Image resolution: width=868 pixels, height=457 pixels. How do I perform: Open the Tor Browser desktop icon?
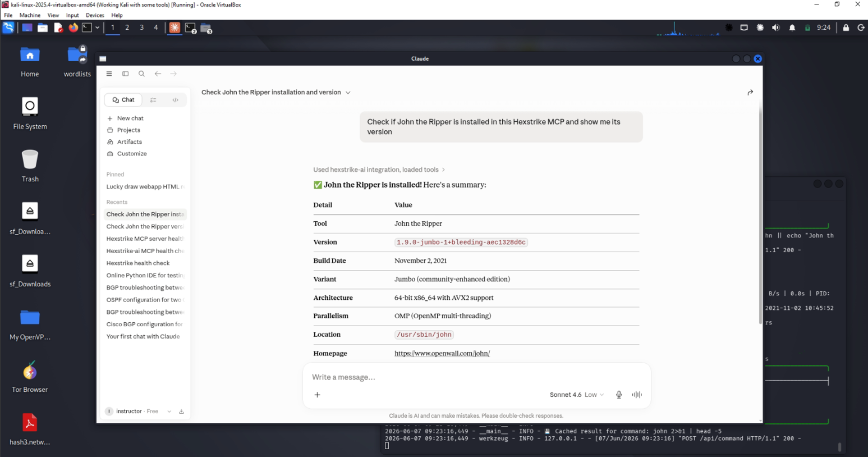pyautogui.click(x=30, y=377)
